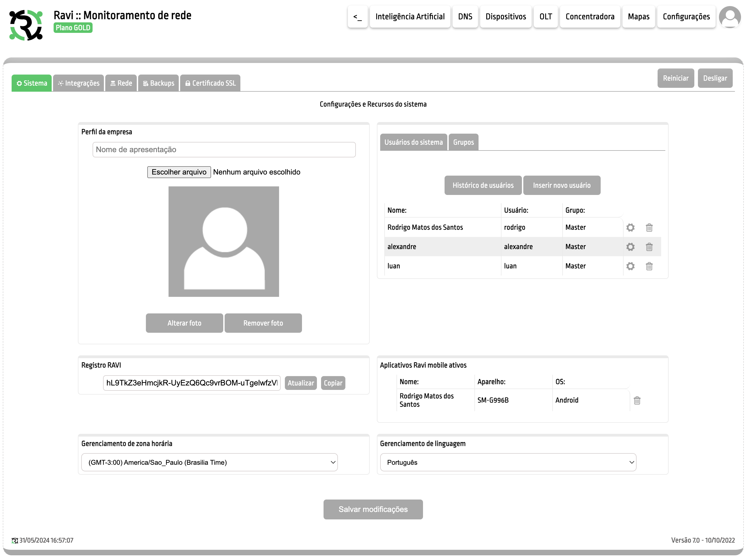Image resolution: width=746 pixels, height=560 pixels.
Task: Expand the language dropdown showing Português
Action: click(508, 462)
